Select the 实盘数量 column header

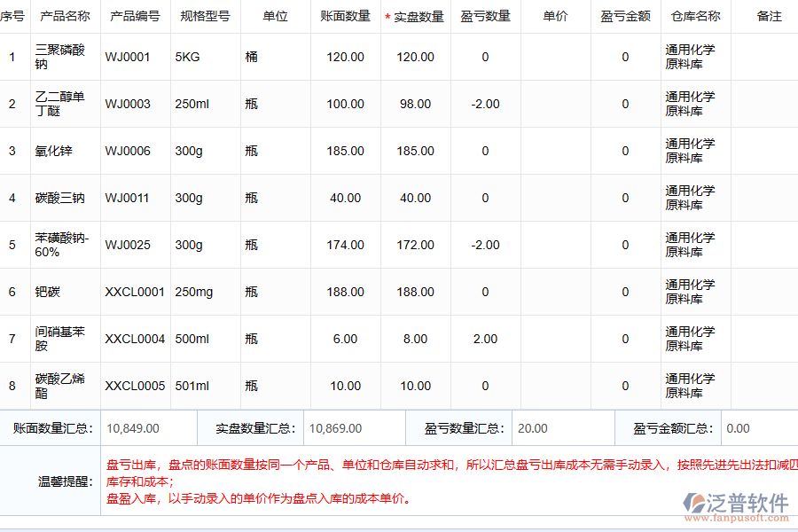point(415,15)
